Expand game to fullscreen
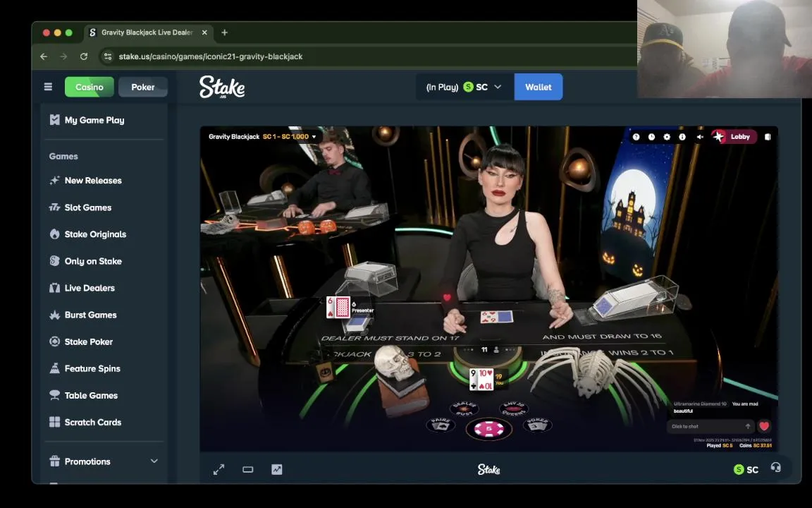The image size is (812, 508). click(219, 470)
